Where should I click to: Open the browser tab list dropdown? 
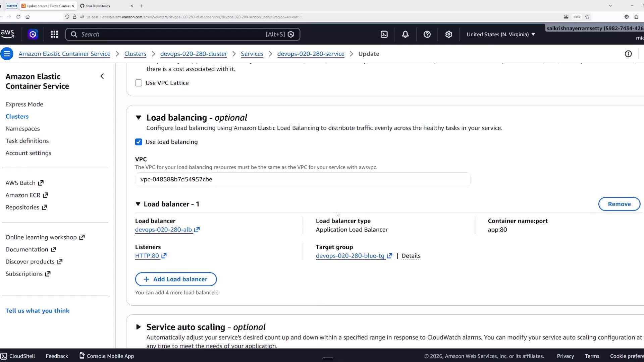[x=610, y=6]
